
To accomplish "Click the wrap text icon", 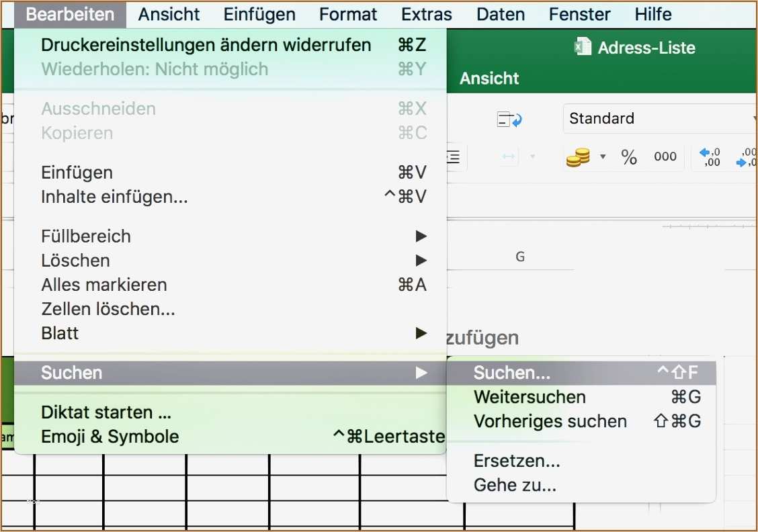I will tap(509, 119).
